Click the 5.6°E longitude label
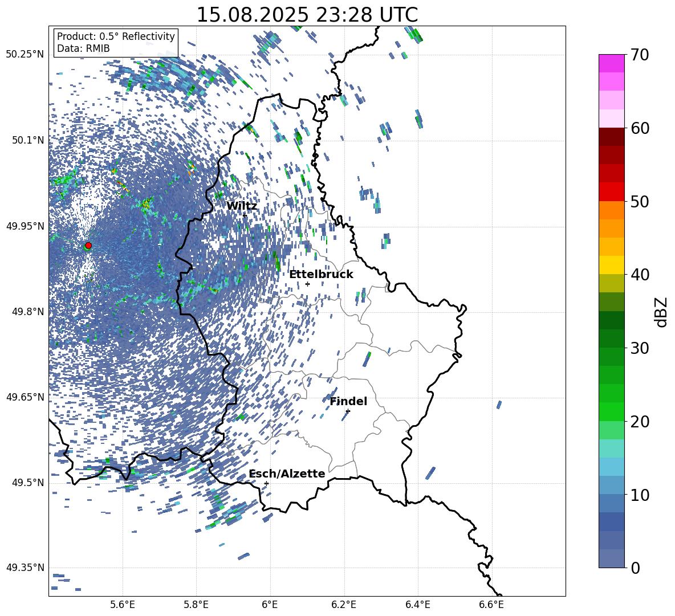675x616 pixels. (x=123, y=605)
